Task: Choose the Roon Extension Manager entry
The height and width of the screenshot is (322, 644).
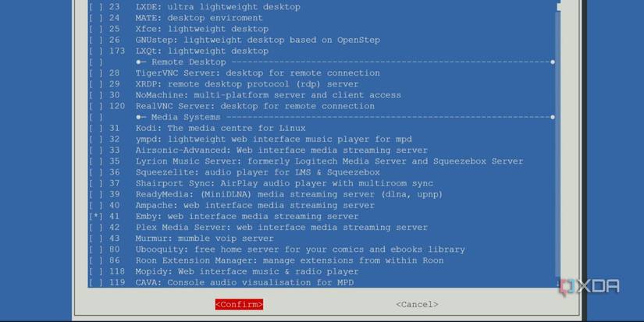Action: (x=321, y=260)
